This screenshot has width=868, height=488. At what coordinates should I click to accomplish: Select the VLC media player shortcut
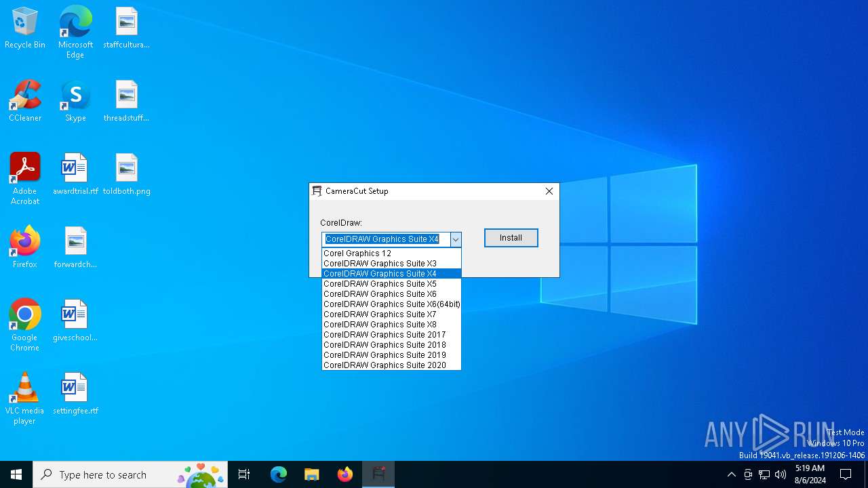pos(25,399)
